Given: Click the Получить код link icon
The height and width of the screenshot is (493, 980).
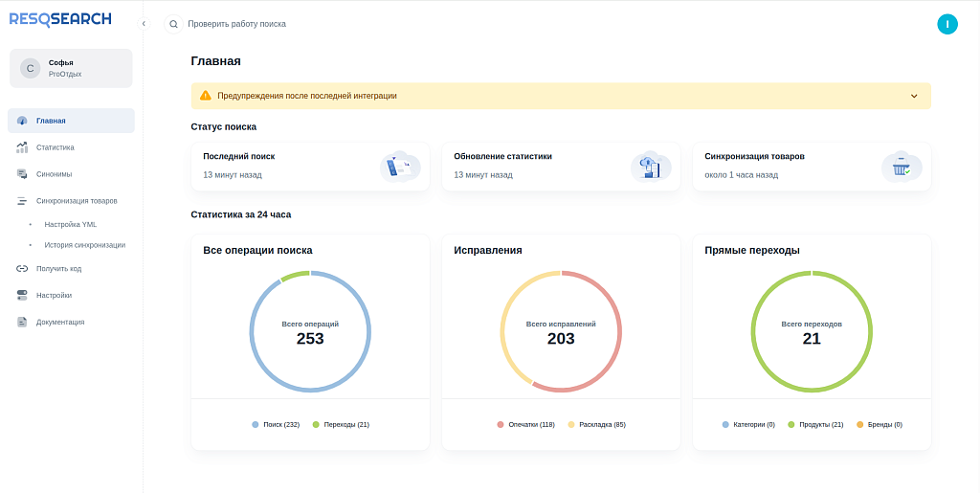Looking at the screenshot, I should point(22,268).
